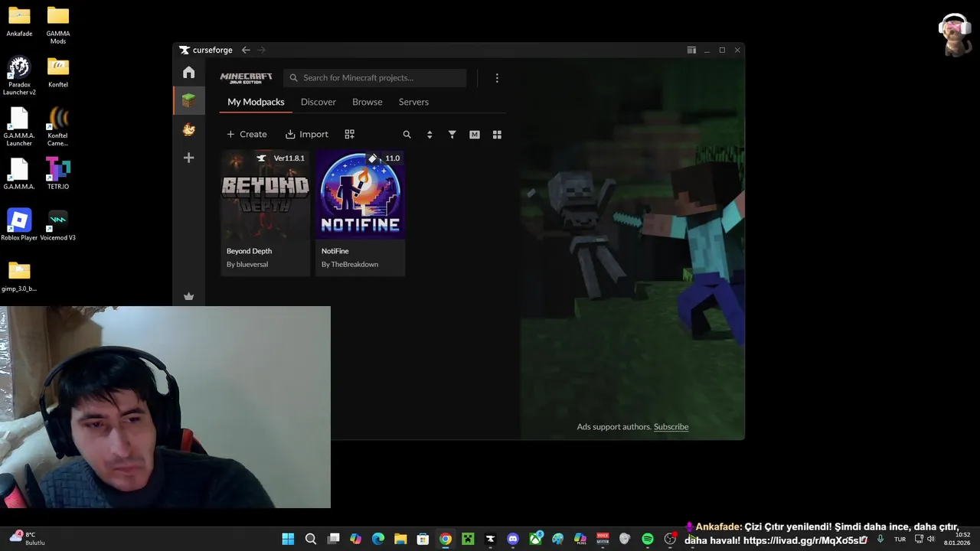The height and width of the screenshot is (551, 980).
Task: Open Spotify from the taskbar
Action: tap(648, 539)
